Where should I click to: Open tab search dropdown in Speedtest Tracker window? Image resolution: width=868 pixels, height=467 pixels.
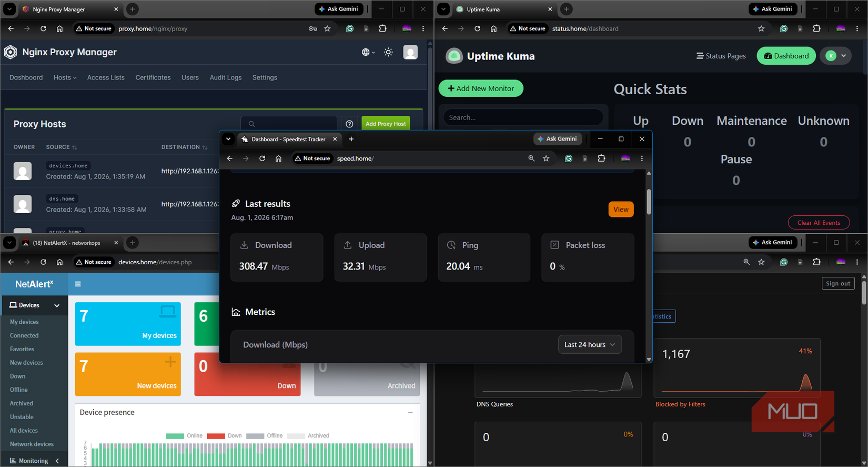click(228, 139)
